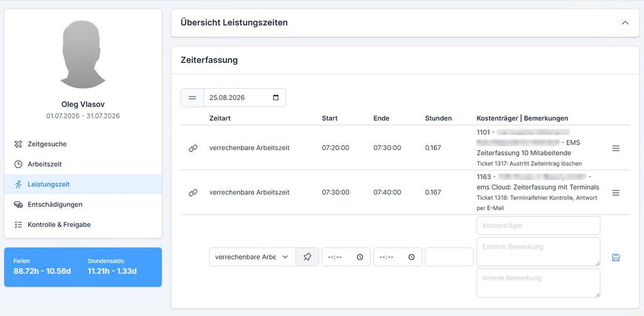Click the pin icon beside Zeitart dropdown
The width and height of the screenshot is (644, 316).
307,257
